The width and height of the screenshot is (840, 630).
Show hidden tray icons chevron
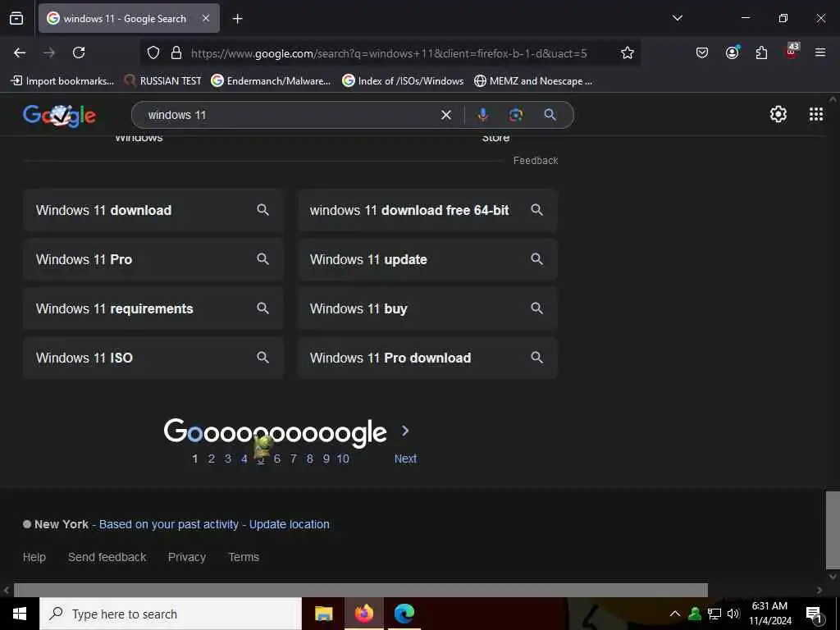[675, 614]
